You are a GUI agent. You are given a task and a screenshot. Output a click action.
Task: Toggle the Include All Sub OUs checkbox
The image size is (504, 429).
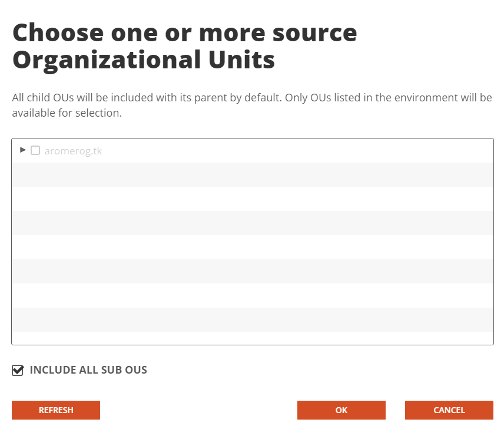[x=18, y=370]
